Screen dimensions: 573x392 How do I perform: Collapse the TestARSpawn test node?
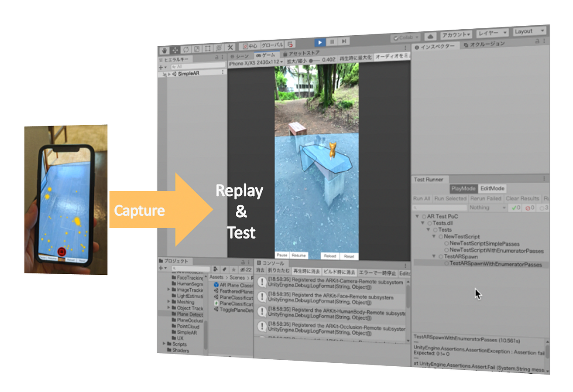[x=435, y=257]
